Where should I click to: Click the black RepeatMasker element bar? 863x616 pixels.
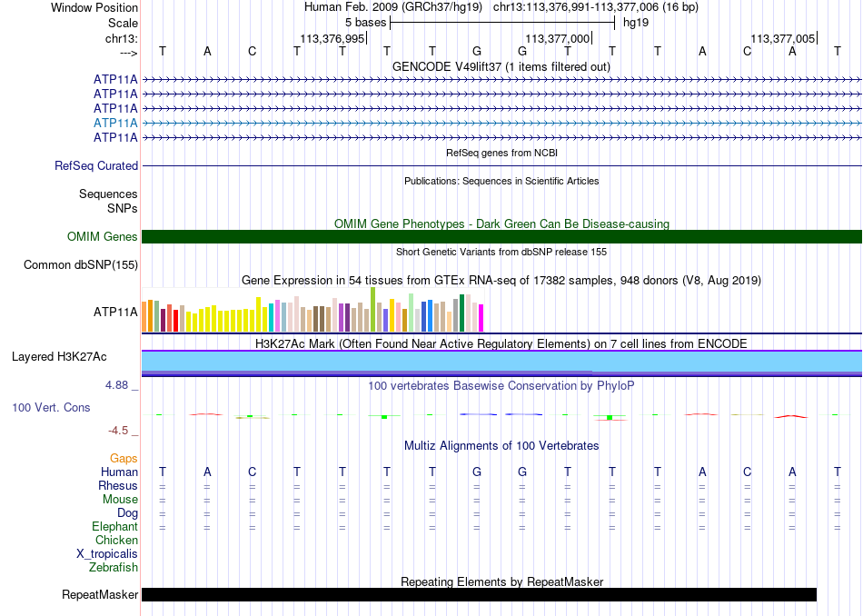(x=479, y=594)
